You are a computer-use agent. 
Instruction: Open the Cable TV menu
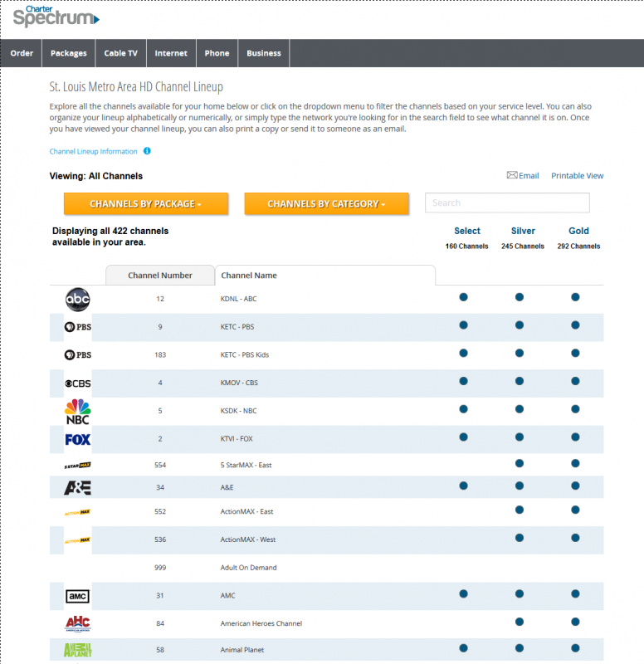coord(120,53)
